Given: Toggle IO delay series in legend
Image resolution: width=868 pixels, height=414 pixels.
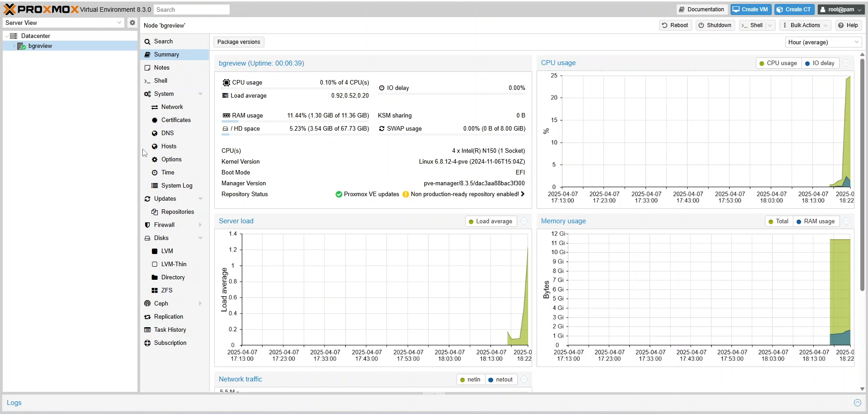Looking at the screenshot, I should tap(820, 63).
